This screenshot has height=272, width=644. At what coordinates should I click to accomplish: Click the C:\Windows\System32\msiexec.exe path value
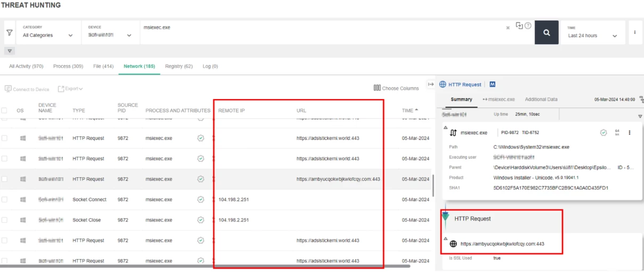point(531,147)
